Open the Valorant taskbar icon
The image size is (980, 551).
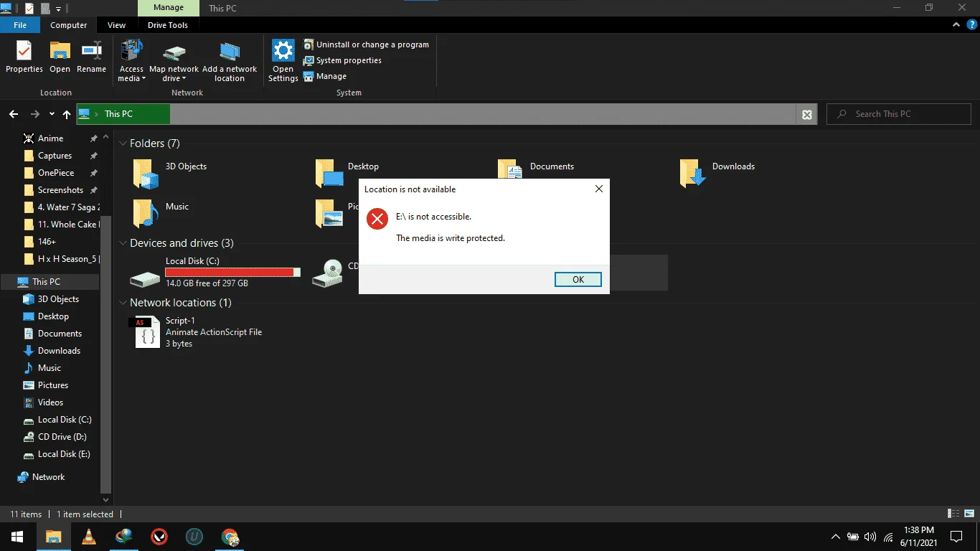[x=159, y=537]
